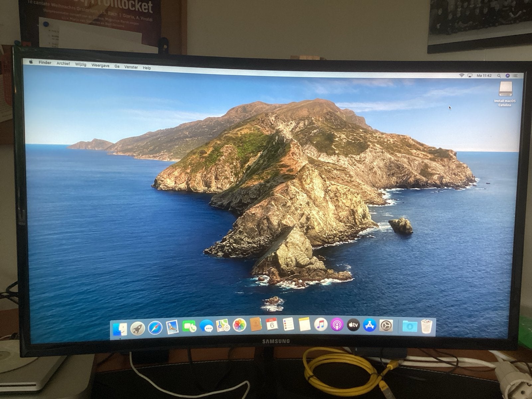Open Launchpad rocket icon in Dock
The height and width of the screenshot is (399, 532).
(x=137, y=328)
